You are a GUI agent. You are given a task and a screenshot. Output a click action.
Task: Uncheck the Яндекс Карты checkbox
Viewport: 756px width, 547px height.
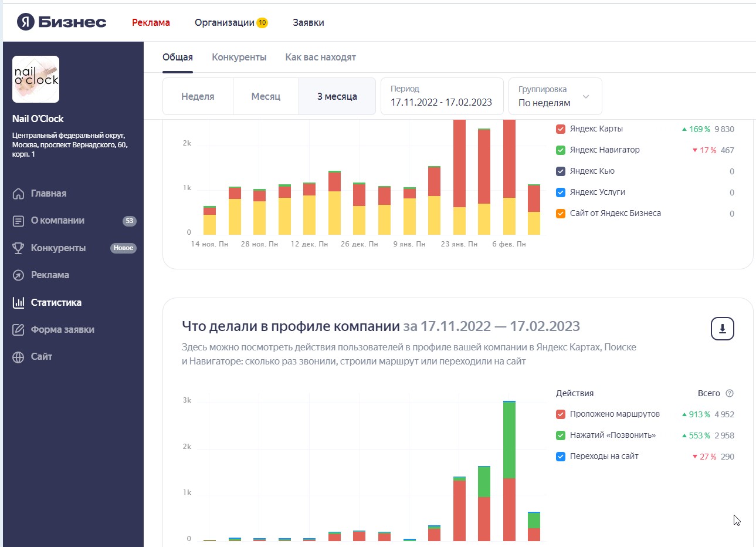coord(561,129)
